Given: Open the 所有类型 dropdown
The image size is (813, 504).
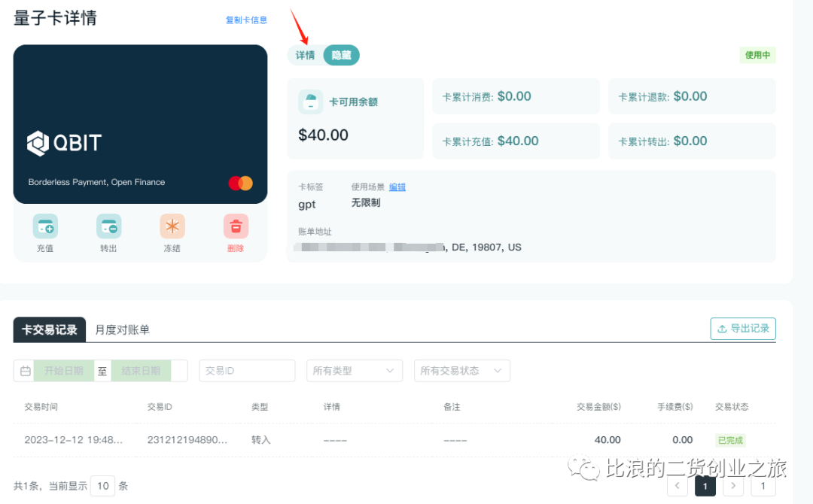Looking at the screenshot, I should coord(354,371).
